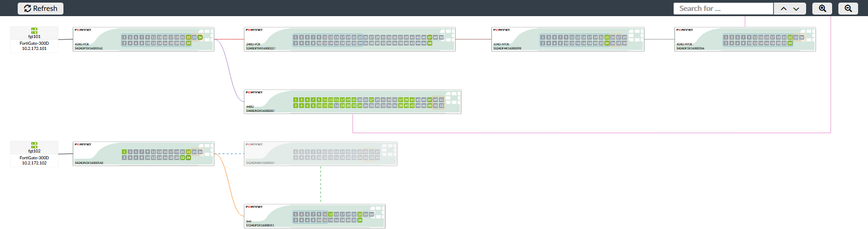This screenshot has width=868, height=229.
Task: Open the greyed-out offline switch S524DN4K15000037
Action: (320, 154)
